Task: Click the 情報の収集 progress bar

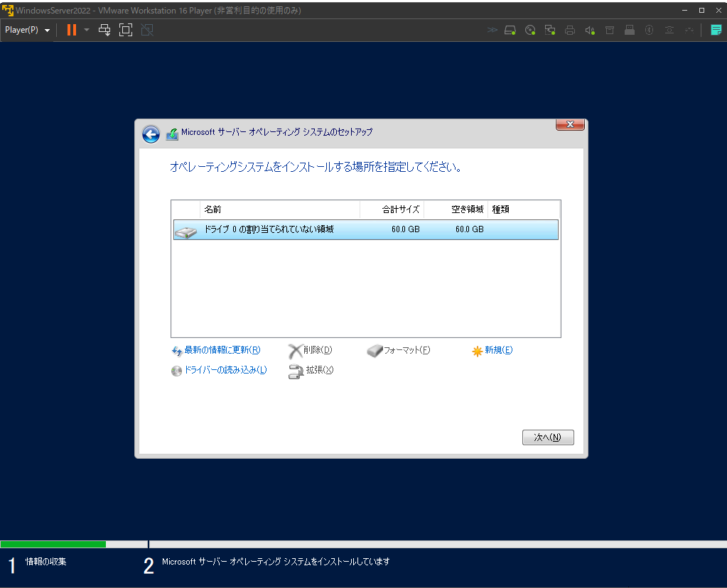Action: [x=53, y=544]
